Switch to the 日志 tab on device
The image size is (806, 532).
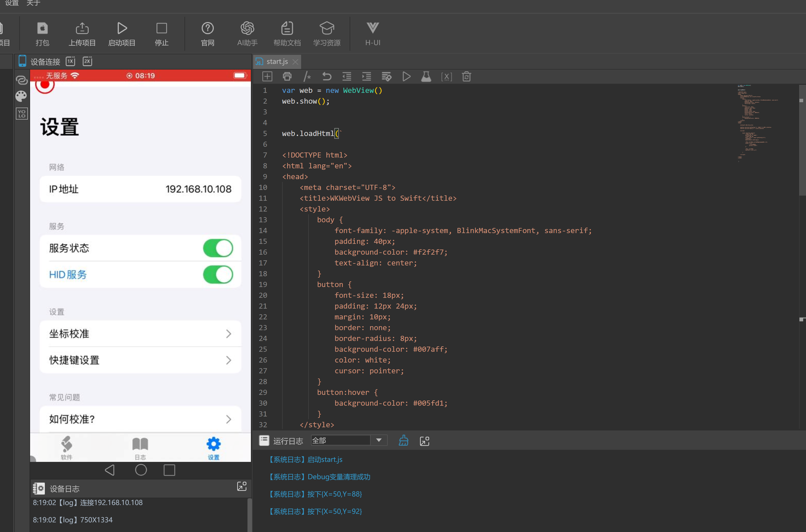point(140,448)
